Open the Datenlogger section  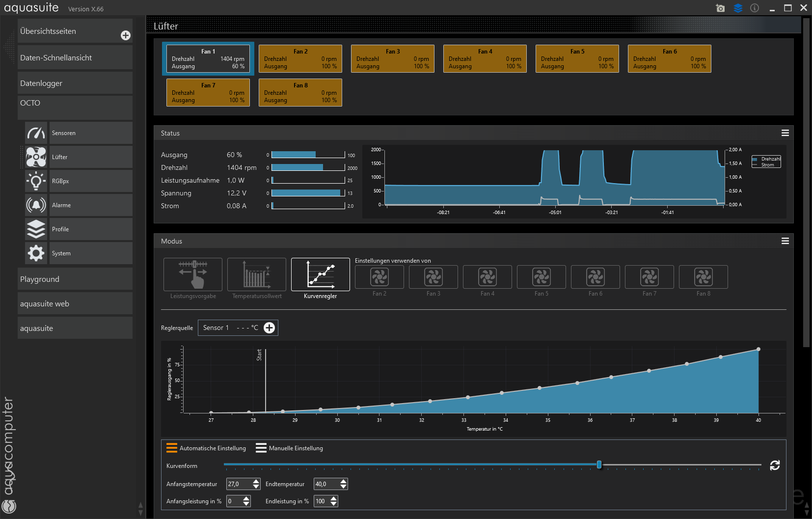[x=75, y=83]
